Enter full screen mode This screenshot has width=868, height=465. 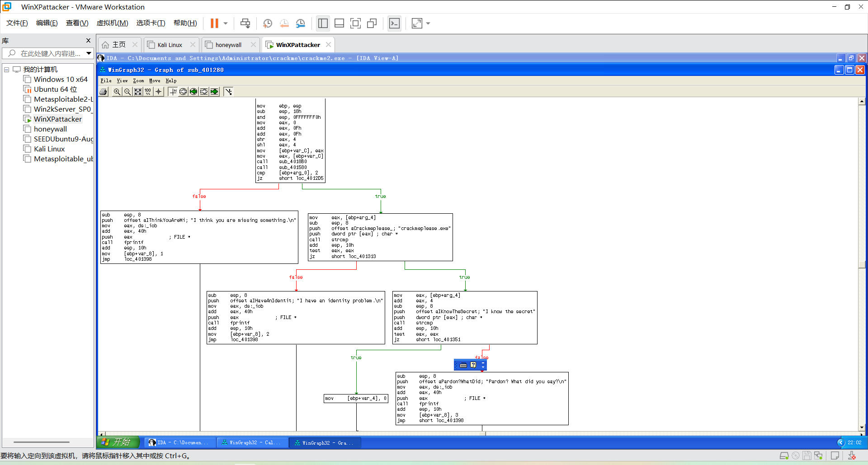(356, 23)
